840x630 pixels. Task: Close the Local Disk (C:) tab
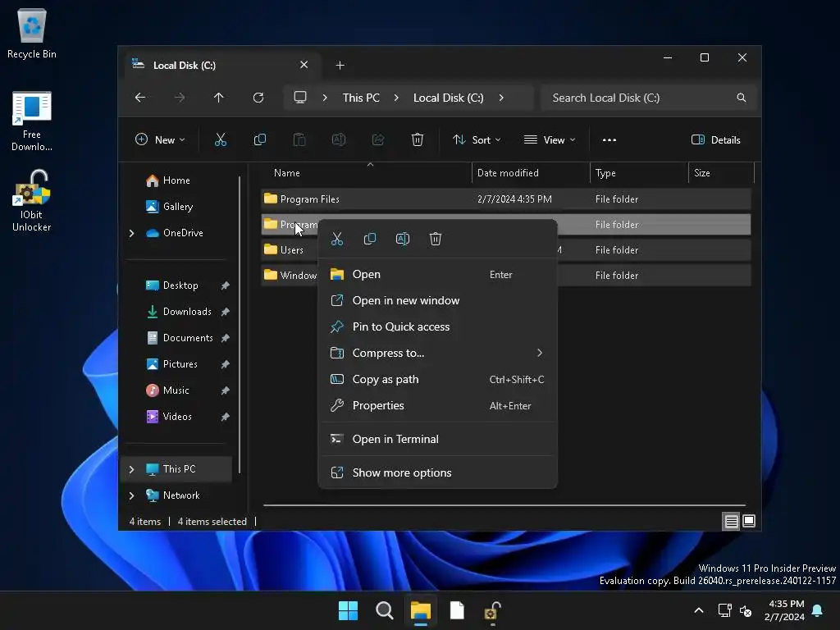304,65
